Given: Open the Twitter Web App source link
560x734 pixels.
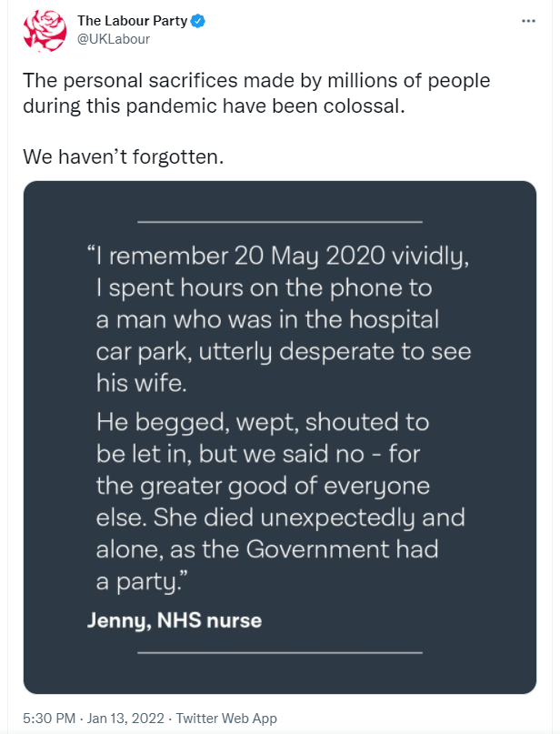Looking at the screenshot, I should (226, 719).
